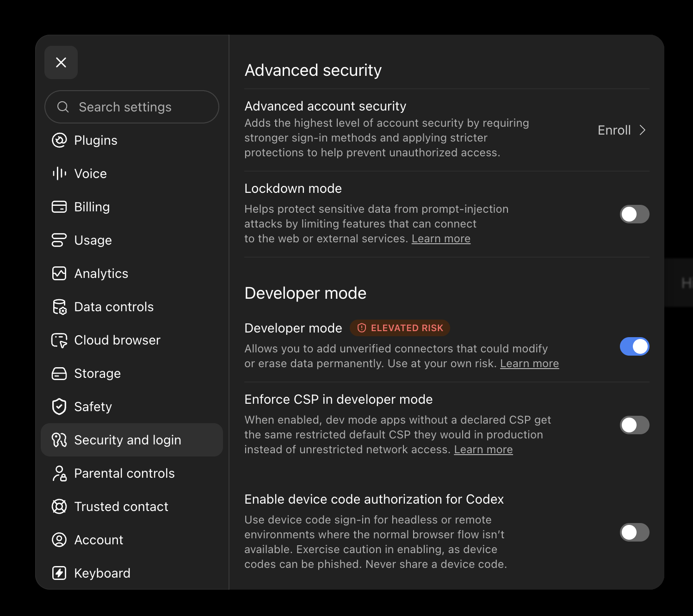Click the Billing card icon

click(59, 207)
